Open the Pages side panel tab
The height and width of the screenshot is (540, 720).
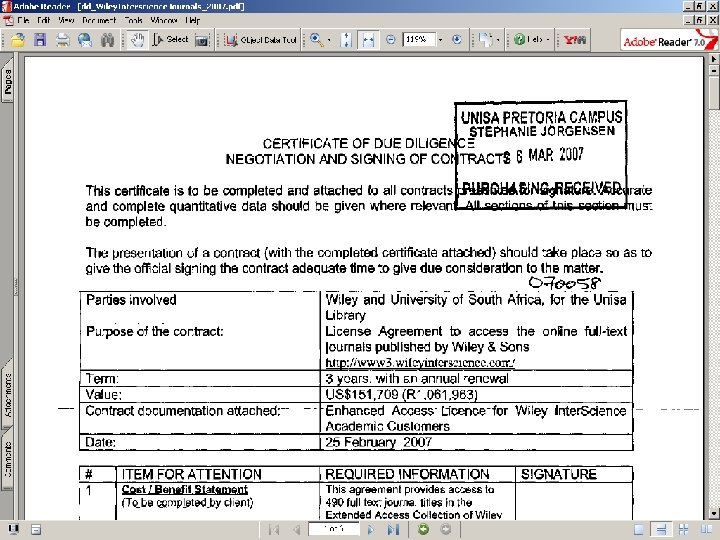tap(8, 81)
